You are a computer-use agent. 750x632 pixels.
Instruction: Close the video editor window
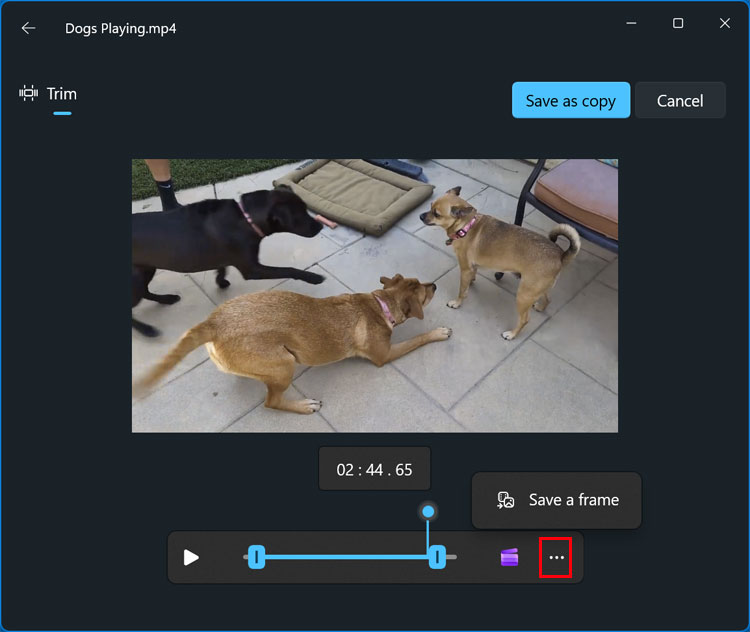coord(725,23)
